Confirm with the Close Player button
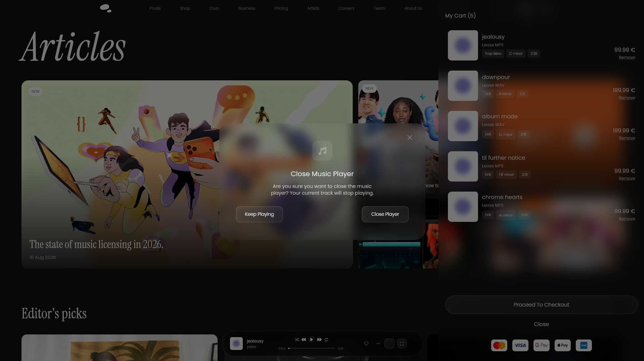The height and width of the screenshot is (361, 644). point(385,214)
